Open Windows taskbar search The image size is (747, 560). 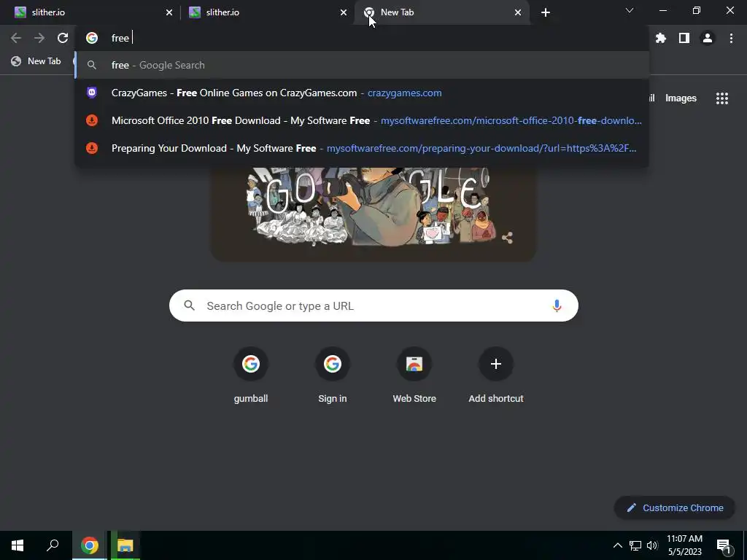pos(53,545)
